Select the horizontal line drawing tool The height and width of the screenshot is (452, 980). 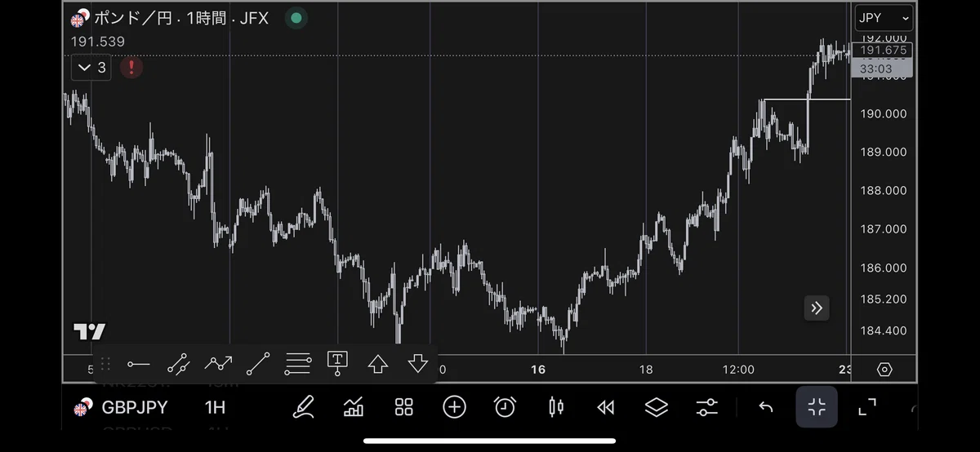(139, 364)
